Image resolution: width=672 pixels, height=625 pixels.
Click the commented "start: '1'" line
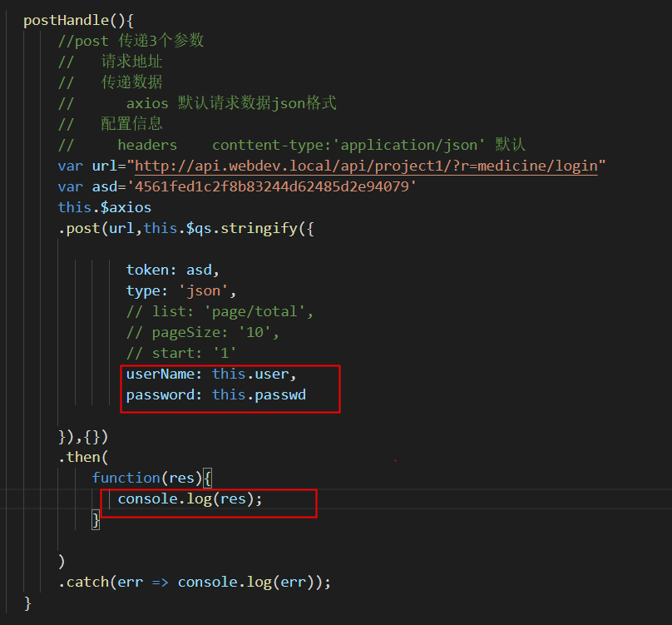point(181,354)
